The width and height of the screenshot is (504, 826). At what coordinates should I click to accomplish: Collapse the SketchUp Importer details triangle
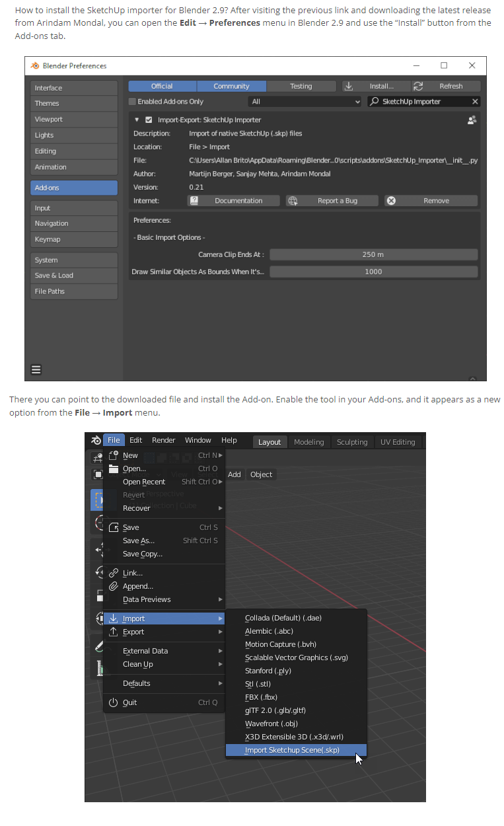click(137, 120)
